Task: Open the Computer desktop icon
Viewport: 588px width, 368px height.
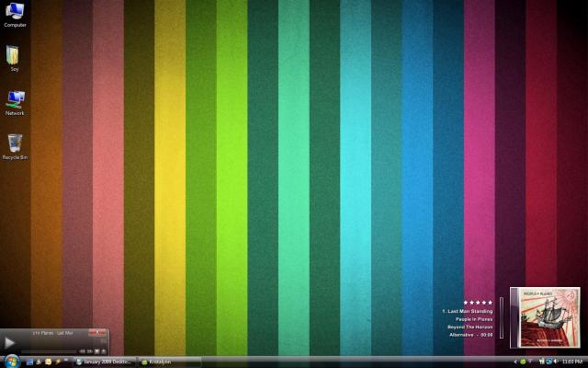Action: coord(15,13)
